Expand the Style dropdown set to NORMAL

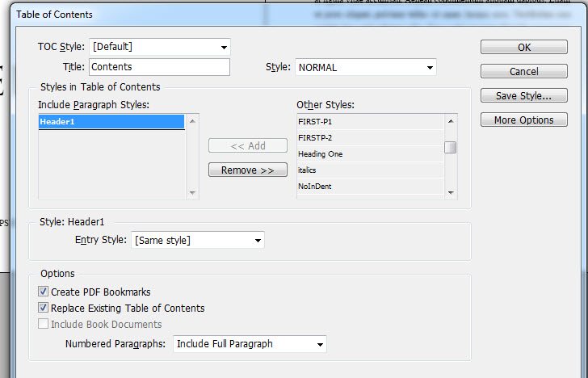[365, 67]
